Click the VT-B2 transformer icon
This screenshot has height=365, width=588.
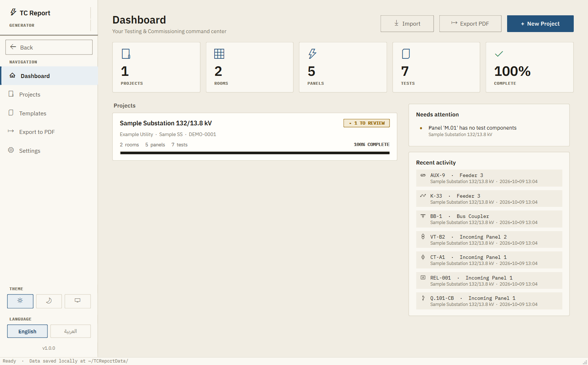[423, 236]
